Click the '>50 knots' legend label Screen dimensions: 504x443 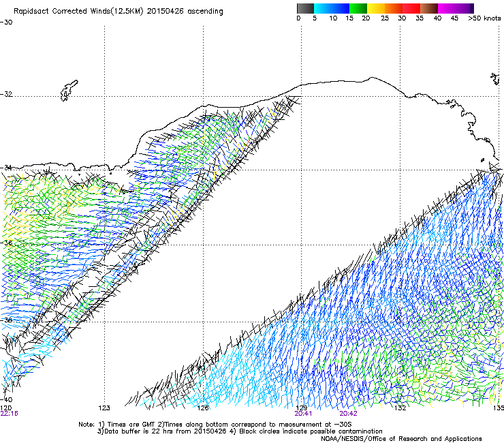coord(485,18)
